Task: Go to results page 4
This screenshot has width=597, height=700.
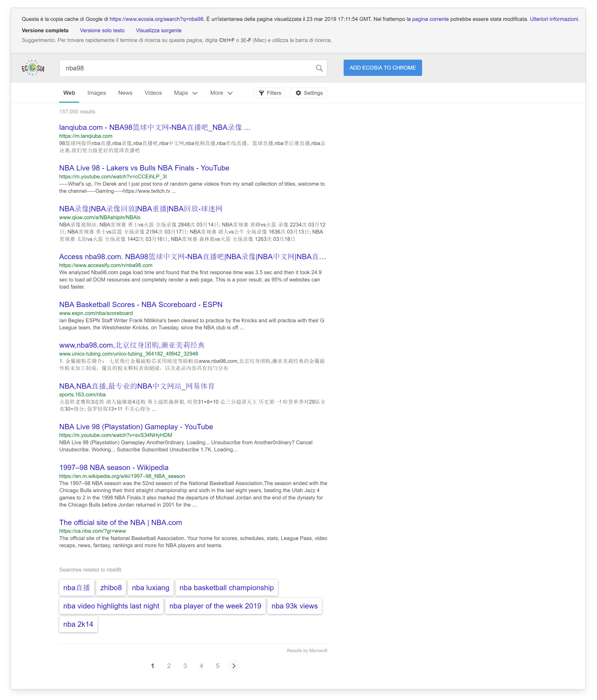Action: [x=201, y=666]
